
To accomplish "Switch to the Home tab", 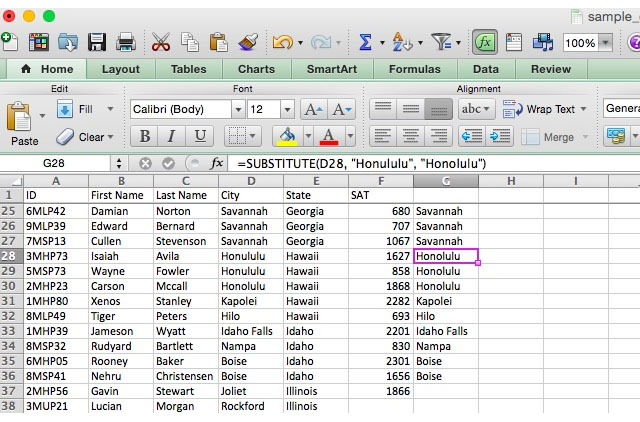I will click(x=47, y=69).
